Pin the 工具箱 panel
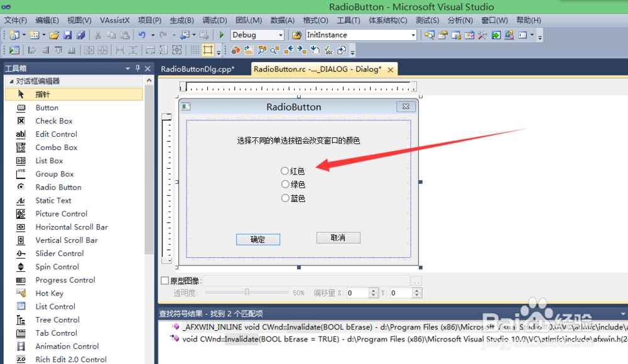Image resolution: width=628 pixels, height=364 pixels. pos(138,68)
